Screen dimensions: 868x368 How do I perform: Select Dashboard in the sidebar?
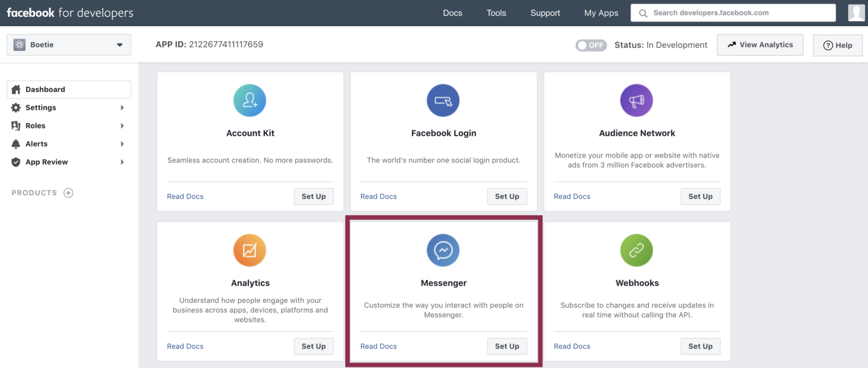tap(69, 90)
